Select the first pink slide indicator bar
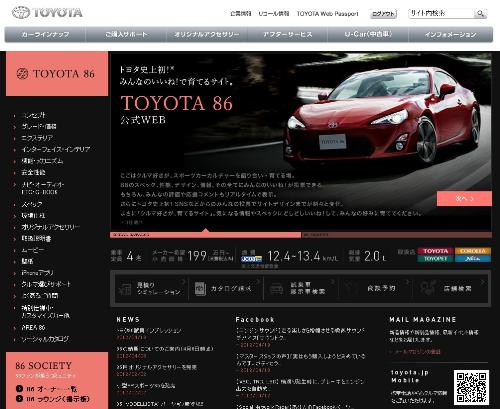This screenshot has width=500, height=409. [x=205, y=235]
